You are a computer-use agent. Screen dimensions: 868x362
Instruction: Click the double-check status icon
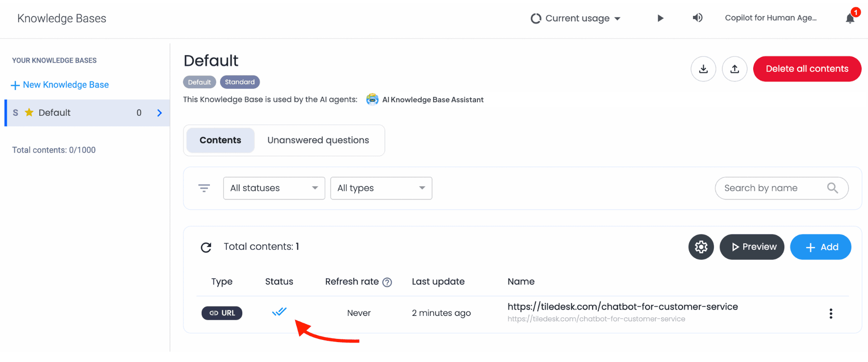[279, 311]
